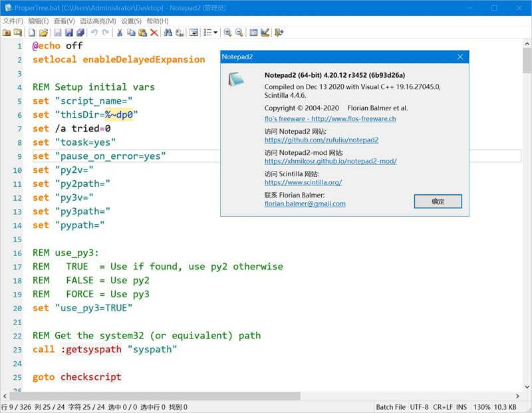Paste clipboard contents via toolbar
This screenshot has height=413, width=532.
point(142,33)
